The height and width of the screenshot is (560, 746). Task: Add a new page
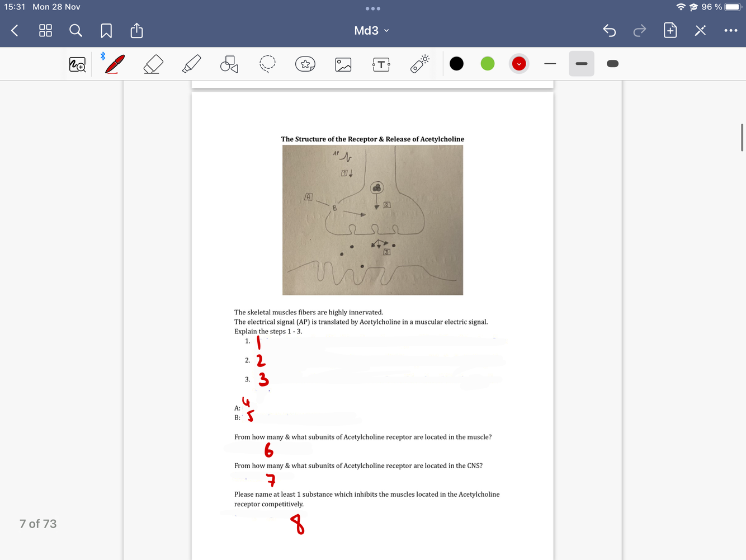coord(670,30)
